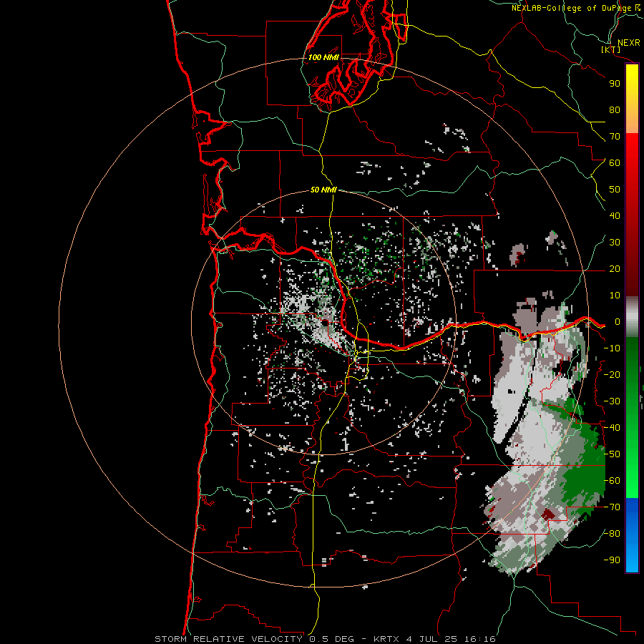Click the NEXR label at top right
Image resolution: width=644 pixels, height=644 pixels.
pos(629,43)
